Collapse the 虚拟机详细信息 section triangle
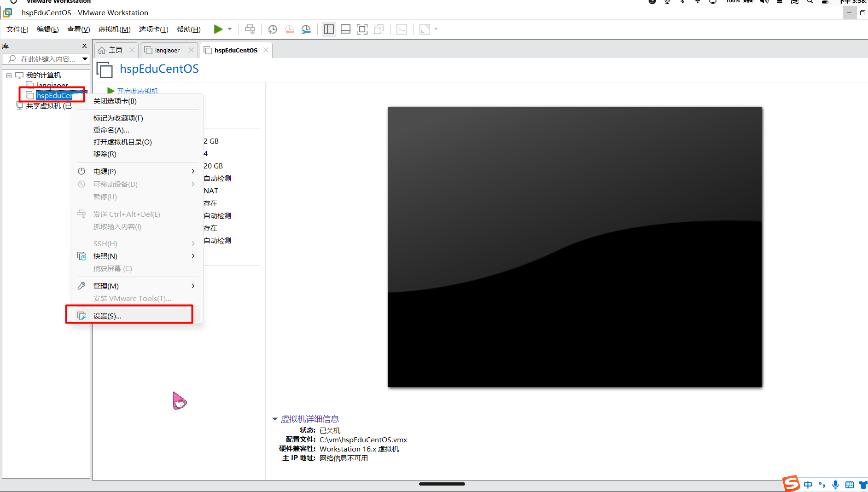868x492 pixels. pos(275,419)
